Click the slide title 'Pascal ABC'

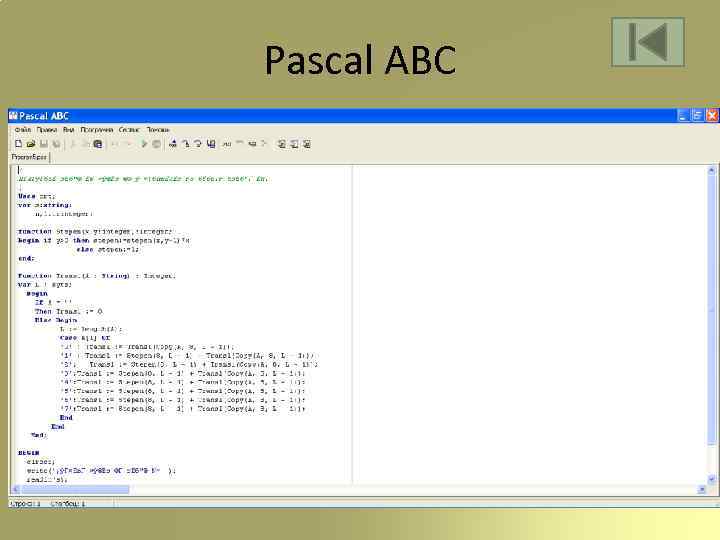click(x=360, y=60)
